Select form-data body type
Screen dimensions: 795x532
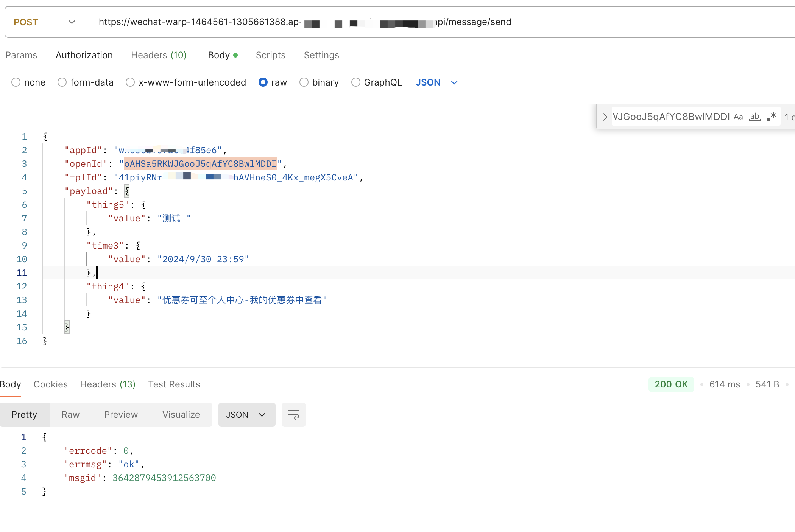click(x=62, y=82)
